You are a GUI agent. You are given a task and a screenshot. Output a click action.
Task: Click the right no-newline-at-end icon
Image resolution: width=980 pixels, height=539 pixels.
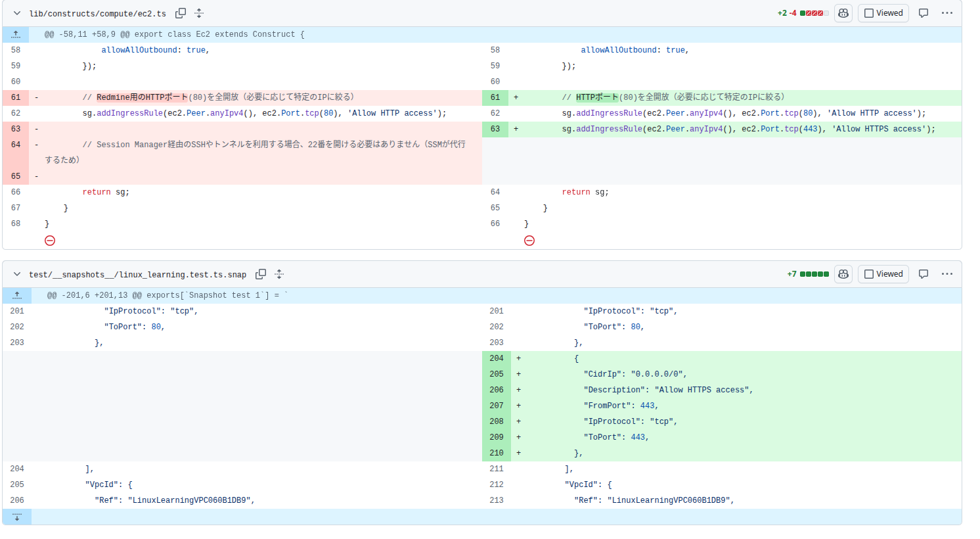pyautogui.click(x=529, y=241)
